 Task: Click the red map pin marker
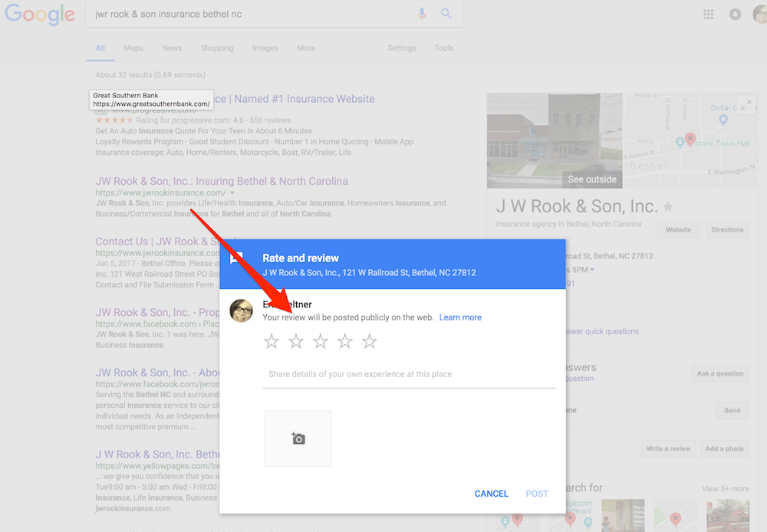click(x=690, y=140)
